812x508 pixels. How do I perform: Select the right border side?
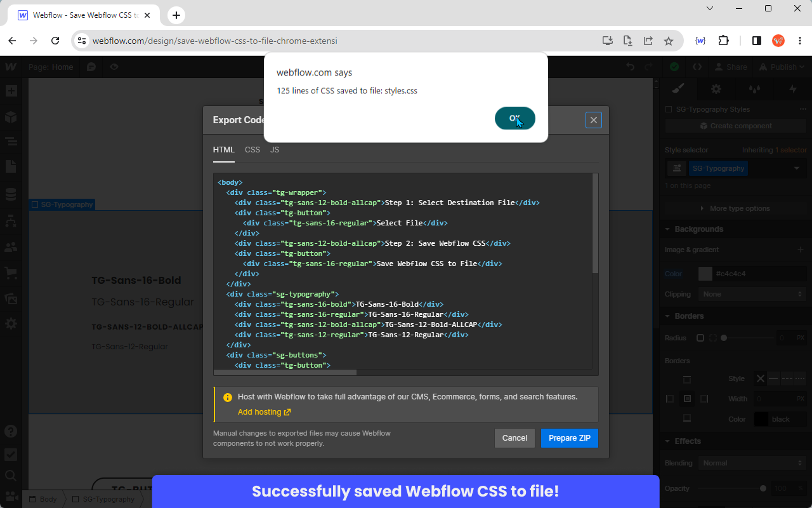tap(704, 399)
